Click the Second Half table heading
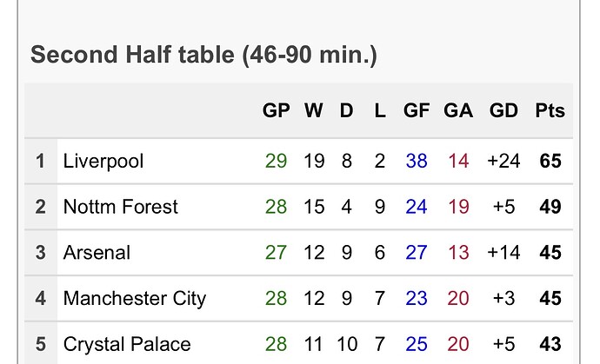The image size is (600, 364). tap(204, 55)
